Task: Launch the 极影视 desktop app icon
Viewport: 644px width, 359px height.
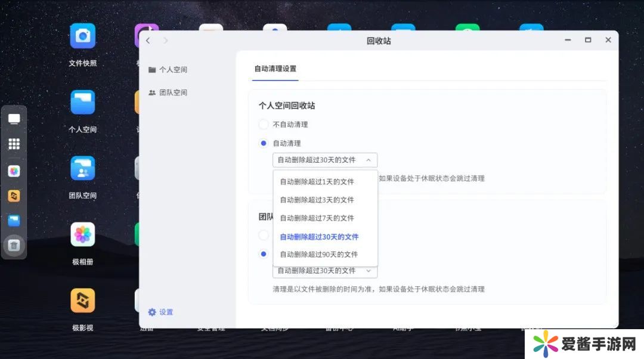Action: (x=82, y=301)
